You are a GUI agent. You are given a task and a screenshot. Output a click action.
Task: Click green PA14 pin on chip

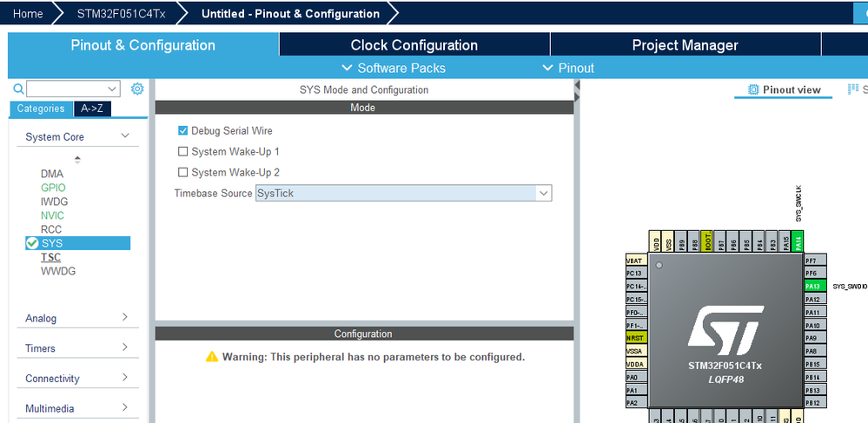click(797, 242)
